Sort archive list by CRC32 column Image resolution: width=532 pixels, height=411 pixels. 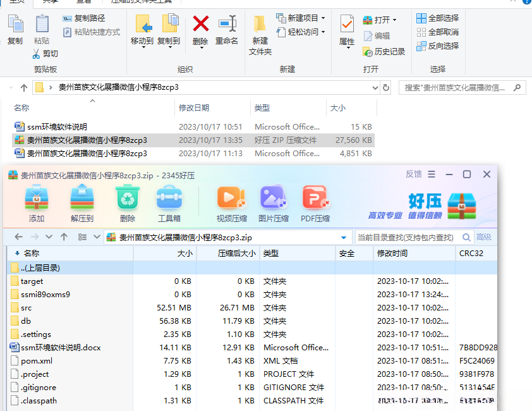[x=476, y=254]
